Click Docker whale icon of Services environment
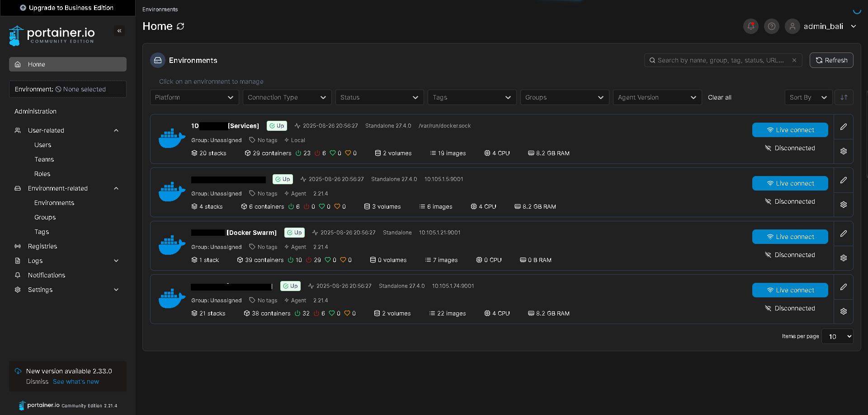This screenshot has width=868, height=415. pyautogui.click(x=172, y=138)
